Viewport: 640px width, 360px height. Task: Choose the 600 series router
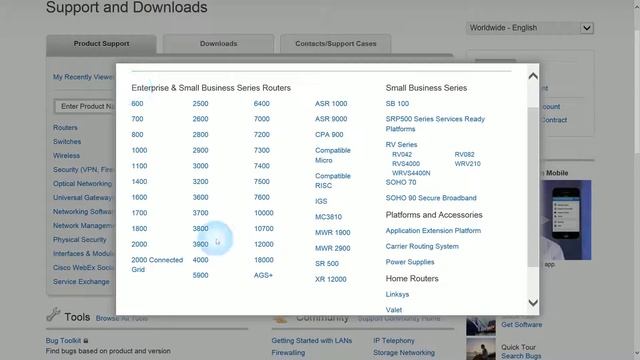(137, 104)
